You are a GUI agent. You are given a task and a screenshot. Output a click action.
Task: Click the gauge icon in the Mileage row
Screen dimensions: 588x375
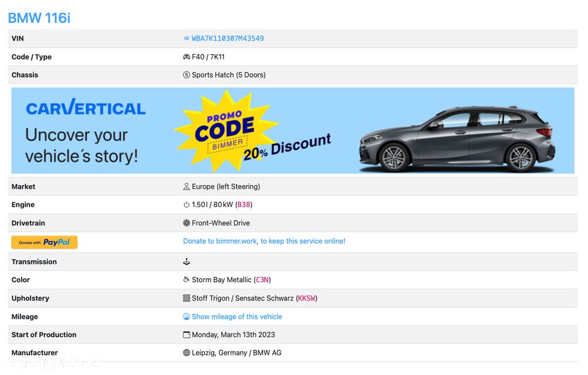[x=186, y=316]
